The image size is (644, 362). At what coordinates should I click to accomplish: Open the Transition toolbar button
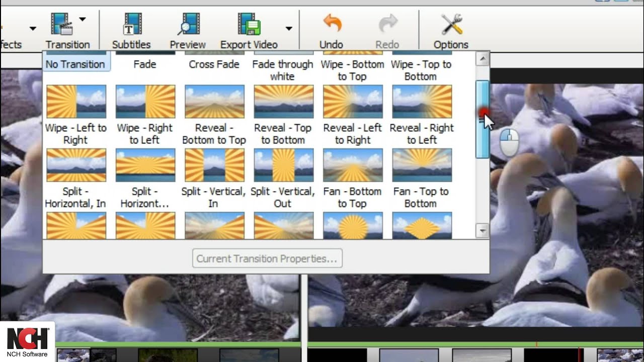click(67, 30)
